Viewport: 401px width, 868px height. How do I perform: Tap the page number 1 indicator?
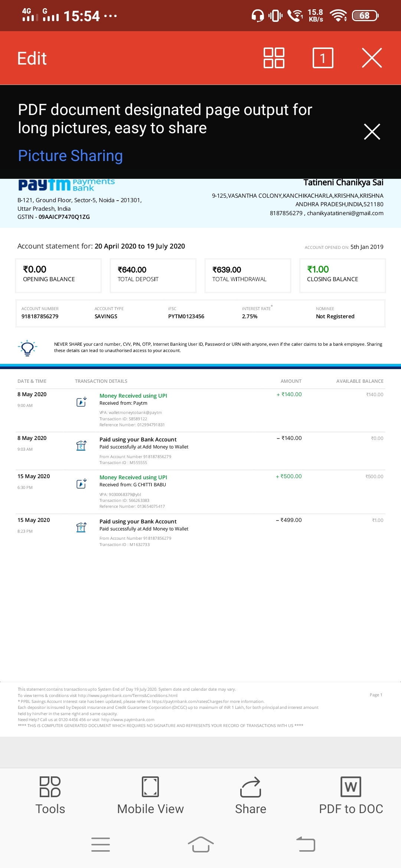coord(323,58)
